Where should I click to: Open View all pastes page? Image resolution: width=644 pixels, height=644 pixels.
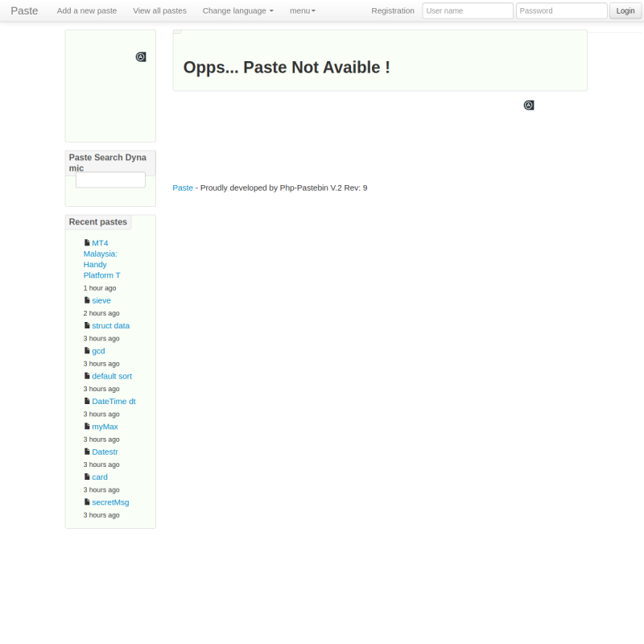[159, 10]
